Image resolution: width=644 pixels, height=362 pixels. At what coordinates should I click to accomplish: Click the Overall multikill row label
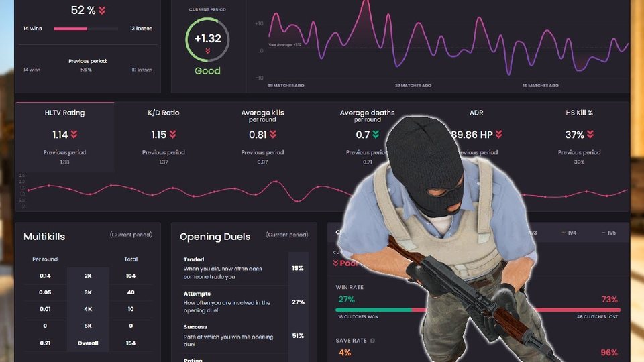tap(88, 343)
